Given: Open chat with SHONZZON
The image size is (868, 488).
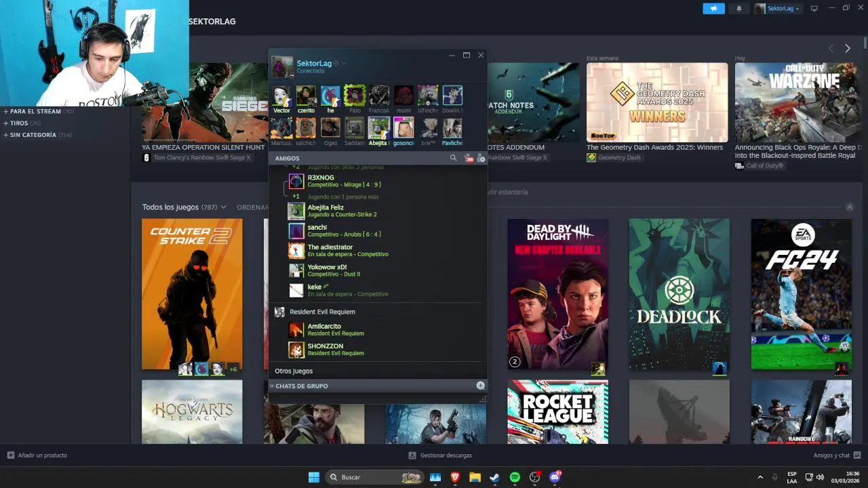Looking at the screenshot, I should (x=378, y=349).
